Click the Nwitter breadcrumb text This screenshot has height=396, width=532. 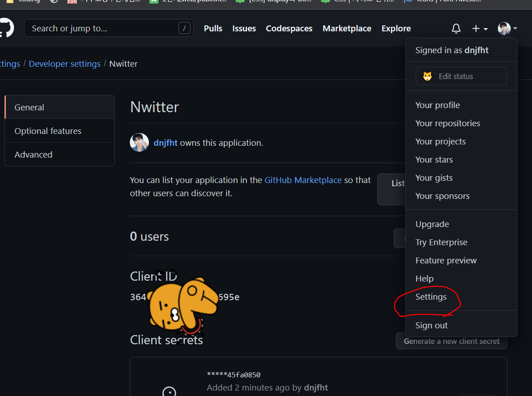(x=123, y=64)
